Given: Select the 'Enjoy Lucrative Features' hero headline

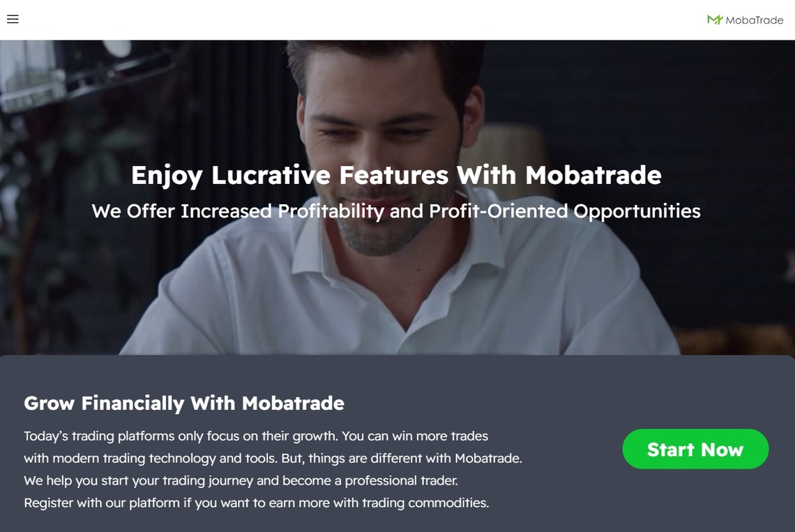Looking at the screenshot, I should tap(396, 176).
